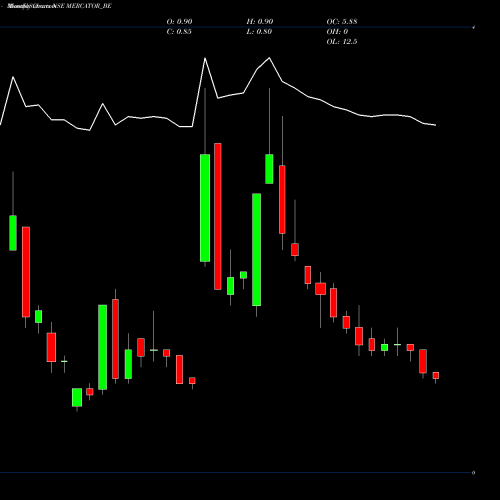Click the lower axis label '0'
The width and height of the screenshot is (500, 500).
point(473,473)
